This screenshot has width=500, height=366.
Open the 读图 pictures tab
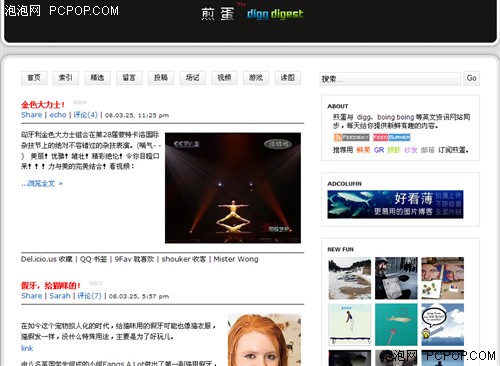tap(288, 78)
